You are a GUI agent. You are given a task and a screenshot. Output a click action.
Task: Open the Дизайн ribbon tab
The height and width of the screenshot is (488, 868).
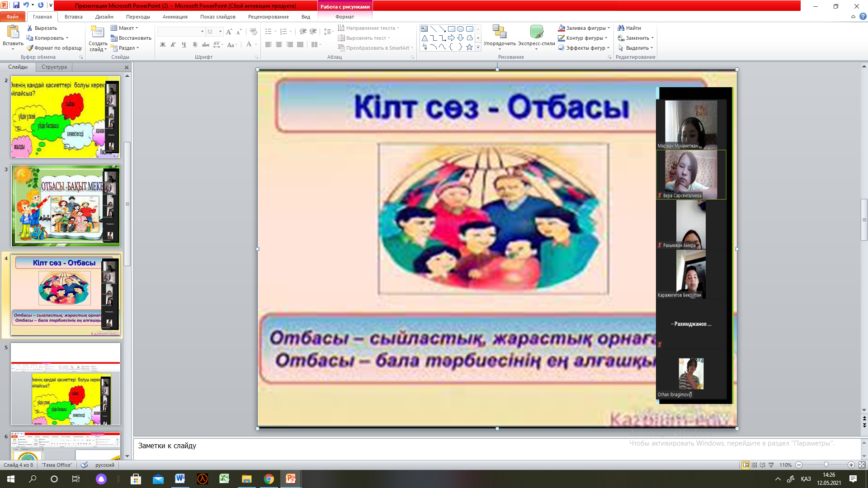[104, 17]
